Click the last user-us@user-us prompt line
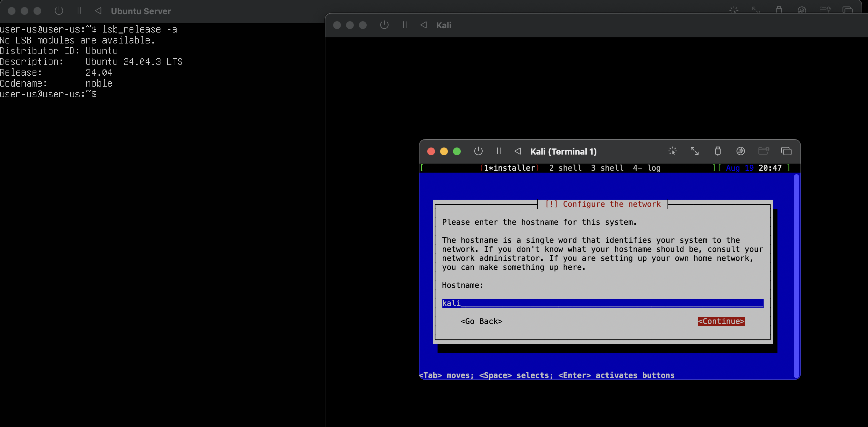 click(48, 94)
